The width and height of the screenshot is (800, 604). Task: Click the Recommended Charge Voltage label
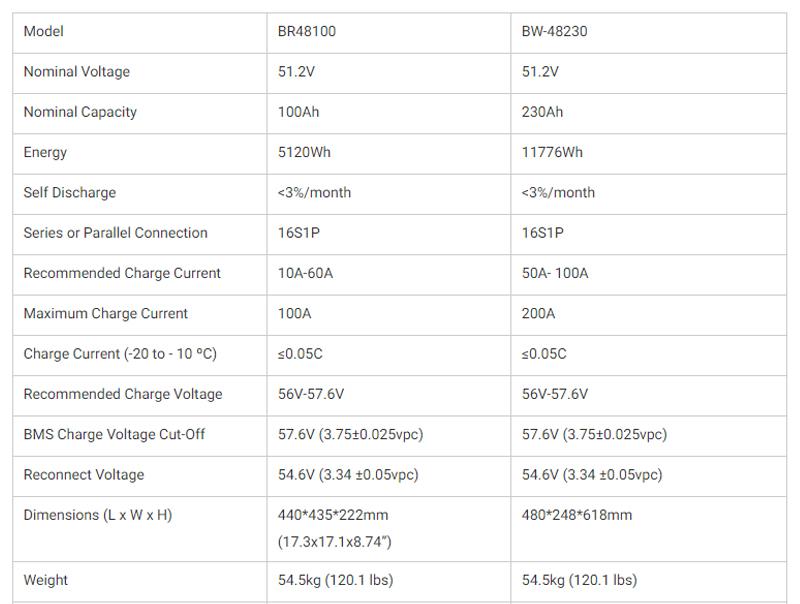coord(123,394)
